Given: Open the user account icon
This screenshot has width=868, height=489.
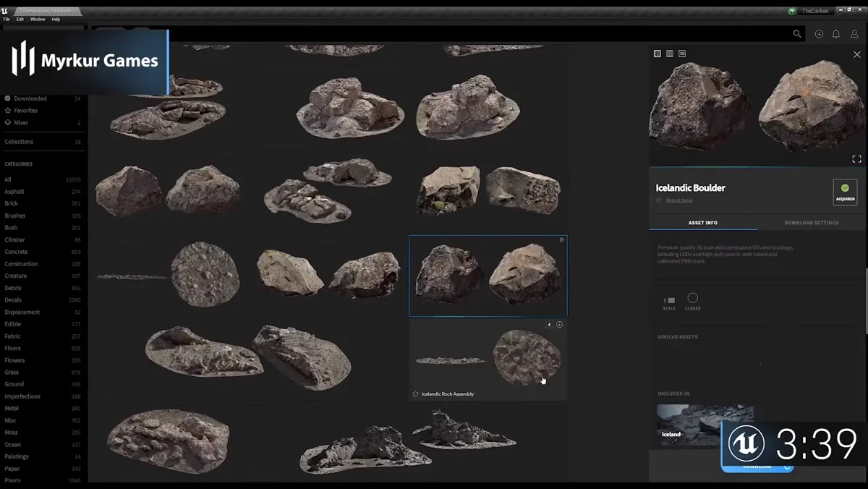Looking at the screenshot, I should [854, 34].
